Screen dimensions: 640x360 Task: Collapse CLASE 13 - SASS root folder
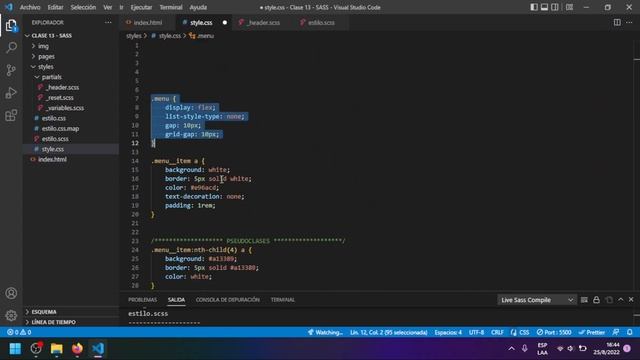click(51, 36)
